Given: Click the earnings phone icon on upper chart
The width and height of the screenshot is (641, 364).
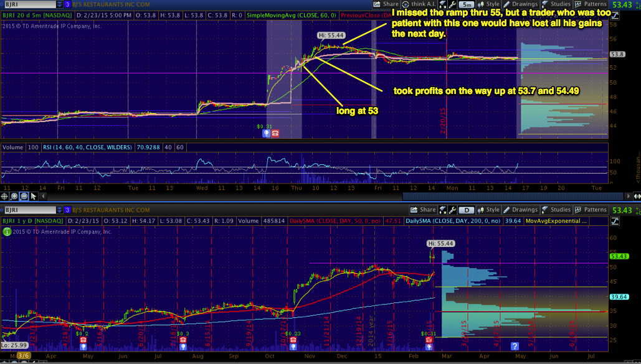Looking at the screenshot, I should (x=275, y=133).
